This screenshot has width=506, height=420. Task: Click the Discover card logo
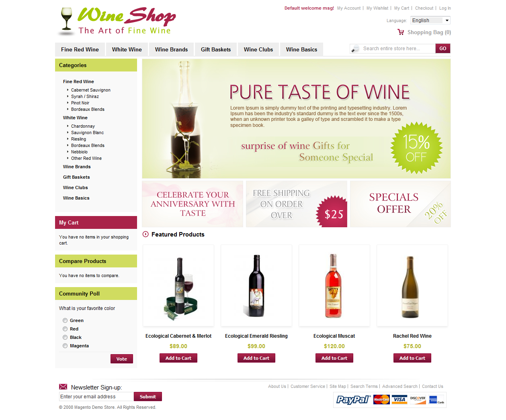418,400
